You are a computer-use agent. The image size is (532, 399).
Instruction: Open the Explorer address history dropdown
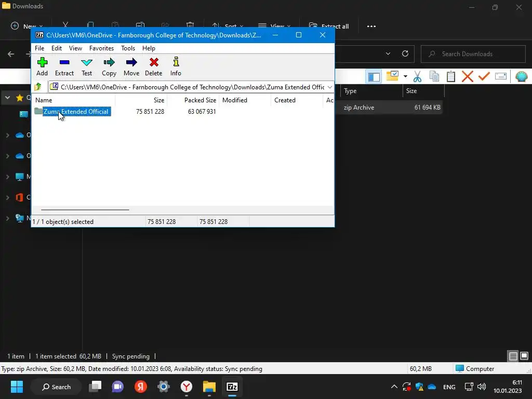[x=388, y=54]
